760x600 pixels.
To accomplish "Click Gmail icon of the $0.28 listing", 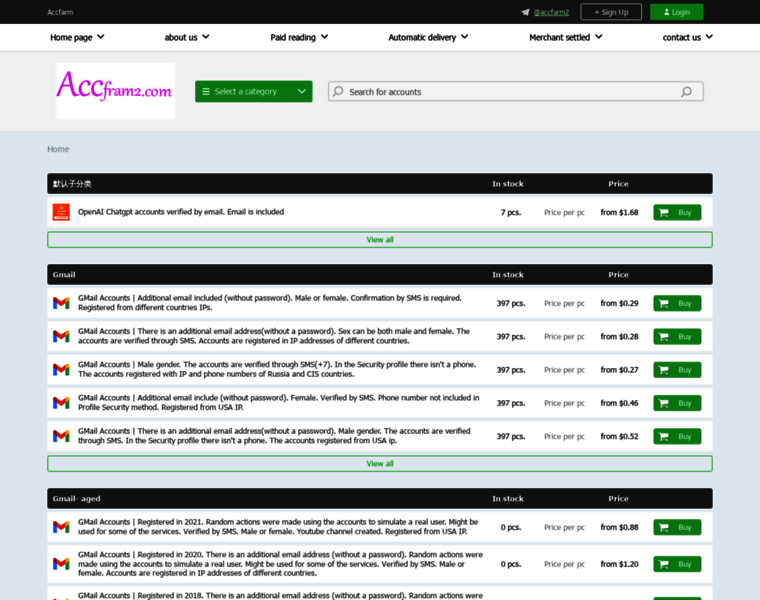I will [61, 336].
